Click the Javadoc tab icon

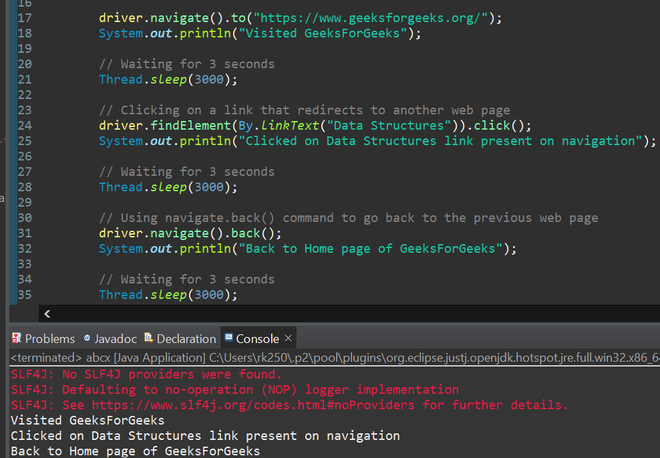click(87, 338)
